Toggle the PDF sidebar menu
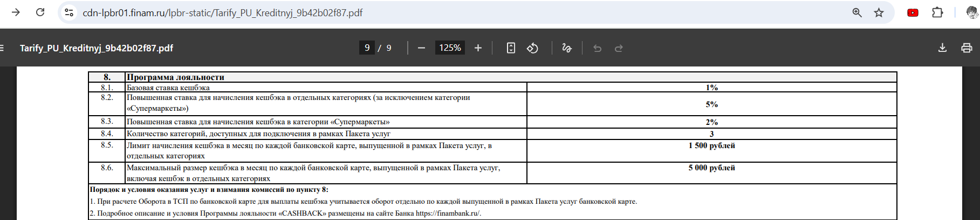The width and height of the screenshot is (980, 220). pos(2,48)
